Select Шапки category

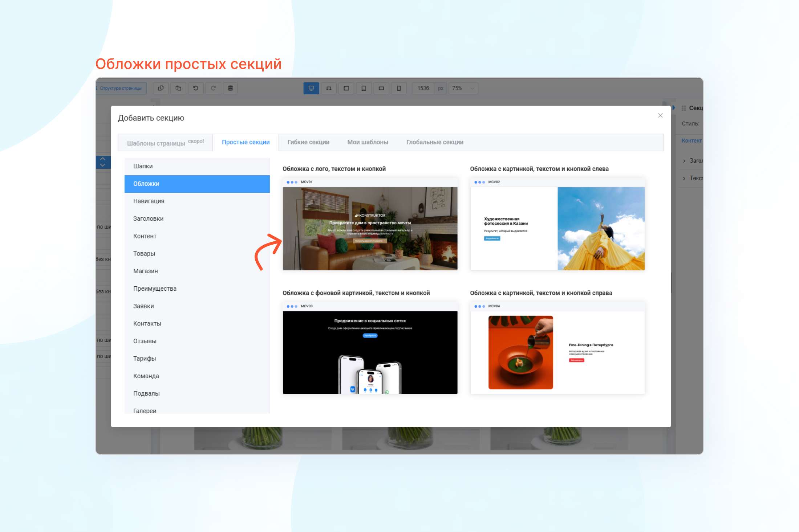coord(197,166)
